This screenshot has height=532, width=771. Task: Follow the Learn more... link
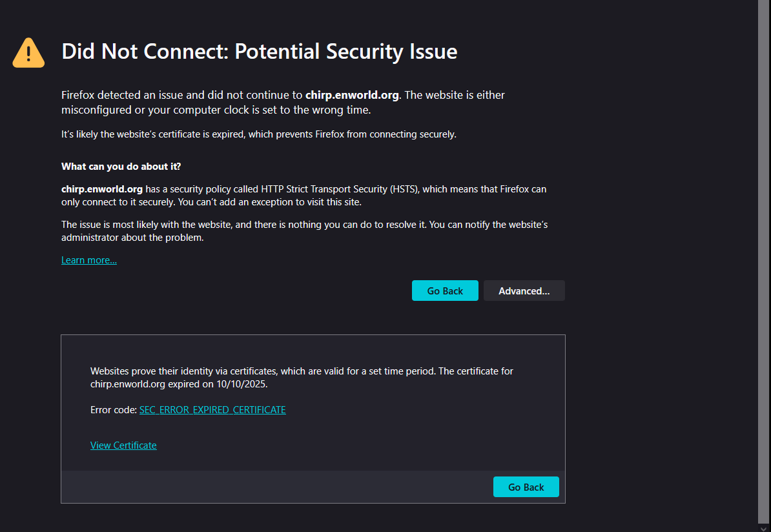click(88, 260)
